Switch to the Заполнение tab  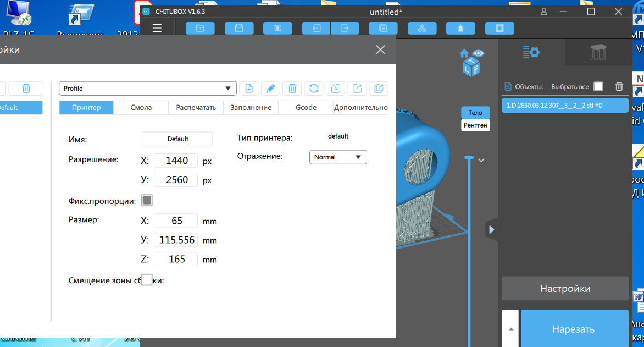(251, 107)
